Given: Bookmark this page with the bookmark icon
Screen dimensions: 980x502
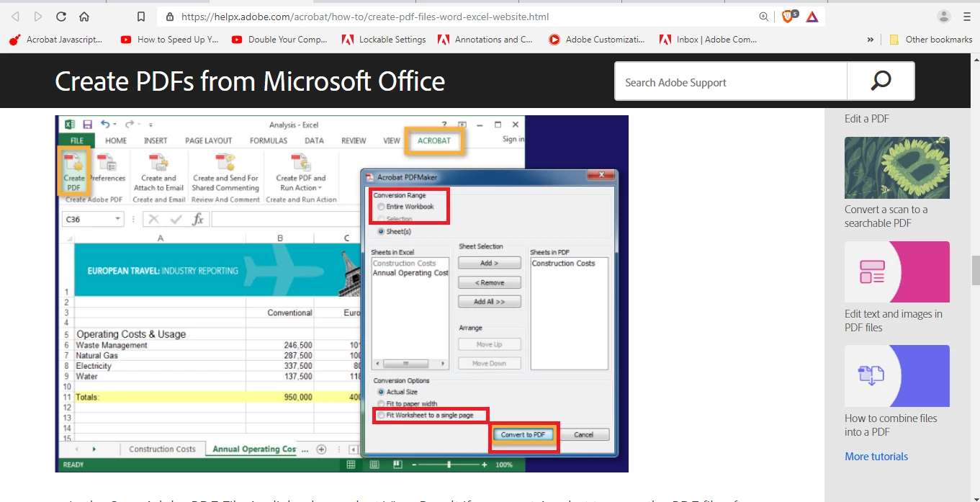Looking at the screenshot, I should click(x=141, y=17).
